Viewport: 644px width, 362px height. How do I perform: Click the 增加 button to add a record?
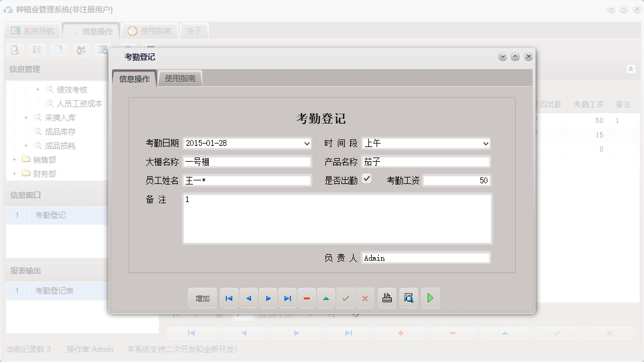click(x=202, y=298)
